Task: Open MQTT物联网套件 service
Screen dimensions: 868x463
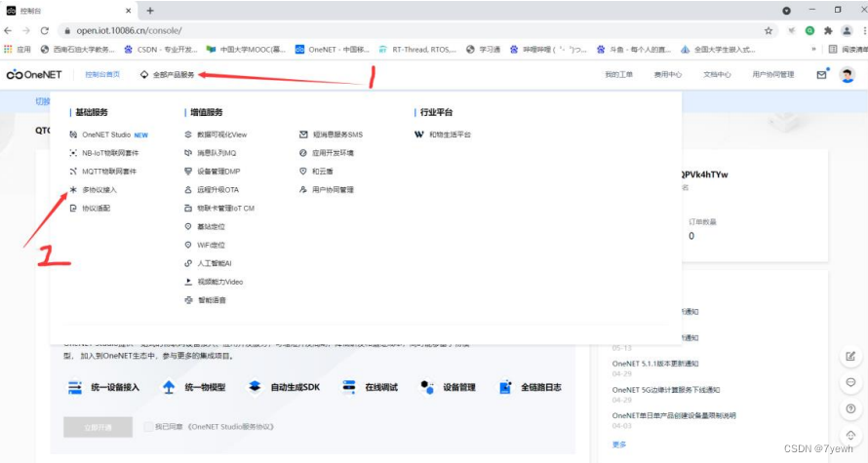Action: (103, 172)
